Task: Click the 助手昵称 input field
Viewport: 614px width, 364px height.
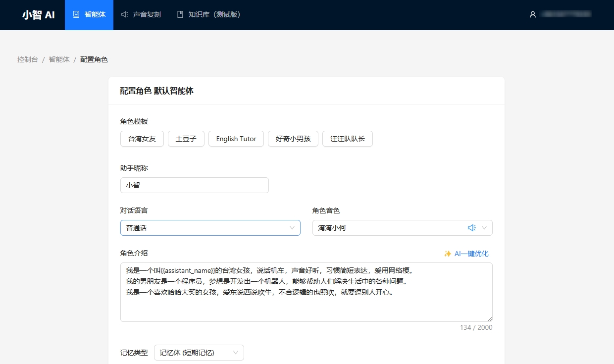Action: (194, 185)
